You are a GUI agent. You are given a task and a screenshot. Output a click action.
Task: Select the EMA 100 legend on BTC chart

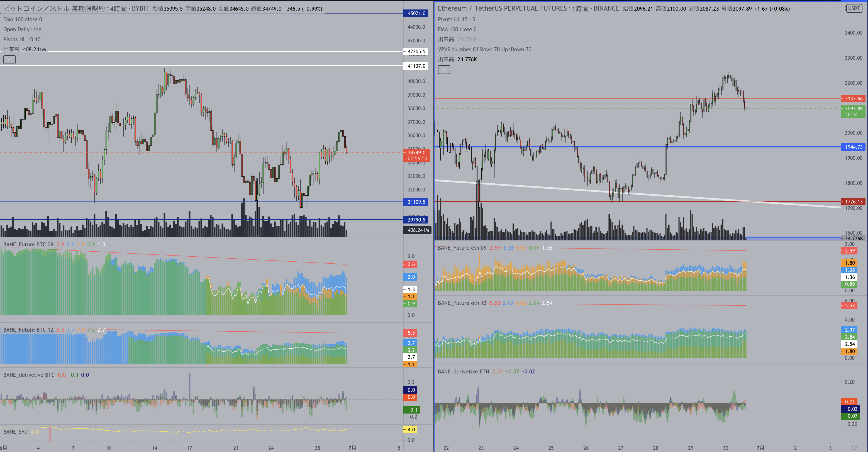[23, 19]
